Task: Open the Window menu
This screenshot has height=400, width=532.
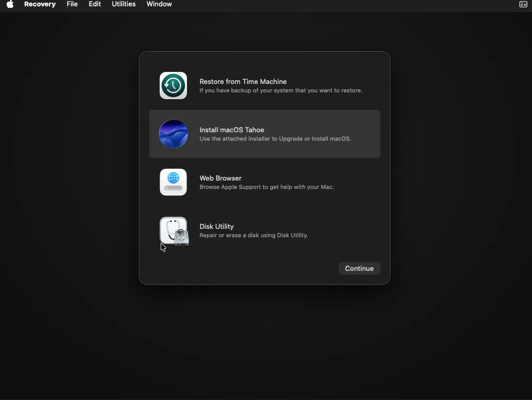Action: (x=159, y=4)
